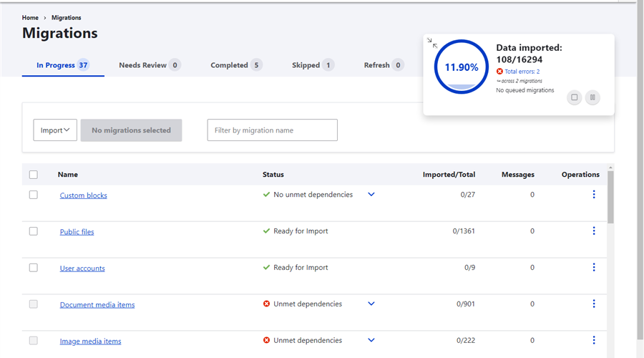Click the Operations column header

(x=580, y=175)
